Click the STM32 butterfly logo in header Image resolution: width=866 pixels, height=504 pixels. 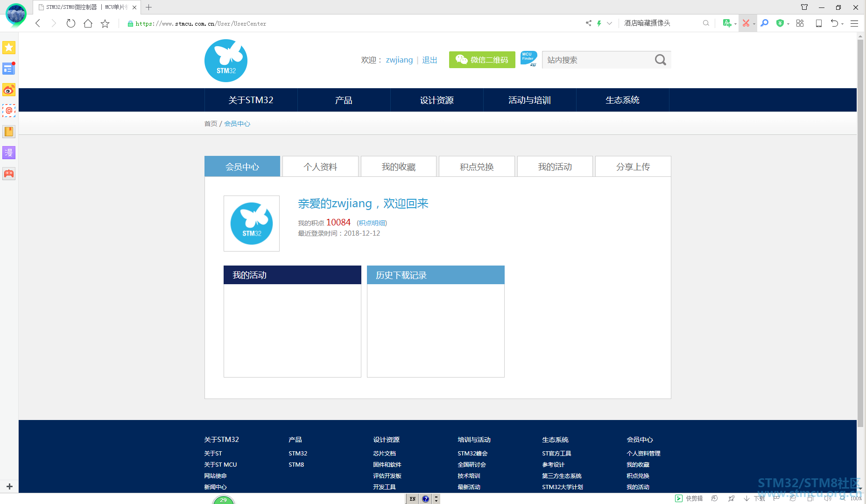click(226, 61)
